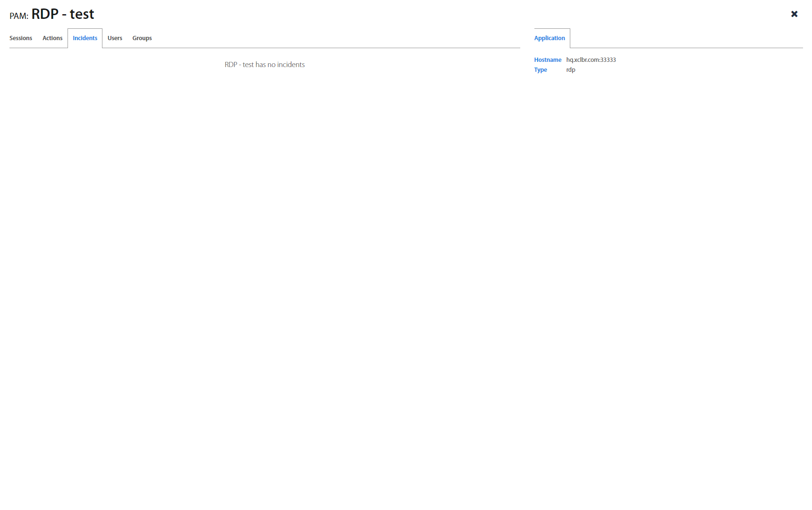The height and width of the screenshot is (510, 812).
Task: Go to the Users tab
Action: 115,38
